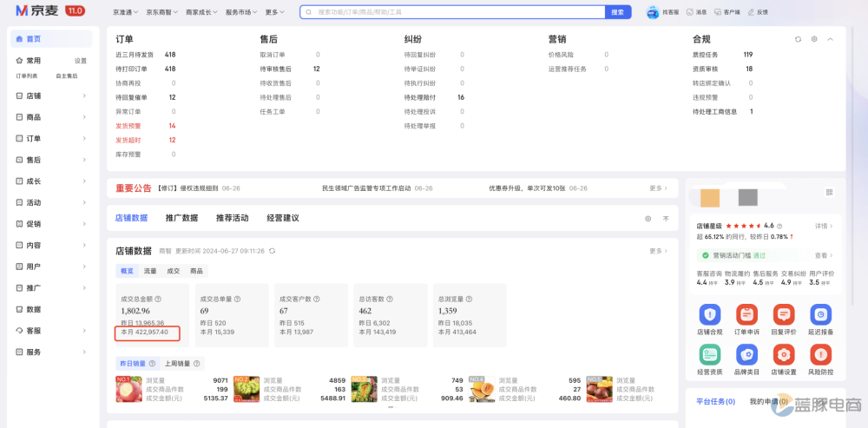This screenshot has width=868, height=428.
Task: Click pin-to-top icon beside data tabs
Action: click(x=666, y=219)
